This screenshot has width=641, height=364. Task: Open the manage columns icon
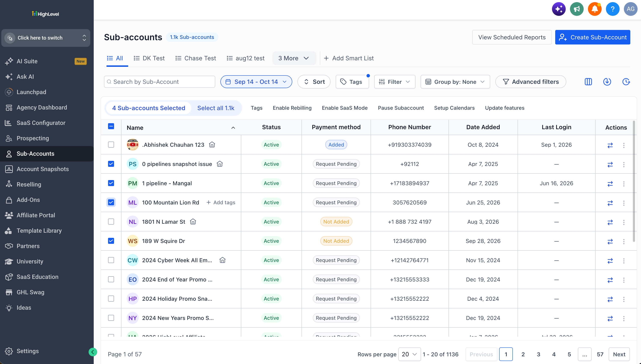588,82
